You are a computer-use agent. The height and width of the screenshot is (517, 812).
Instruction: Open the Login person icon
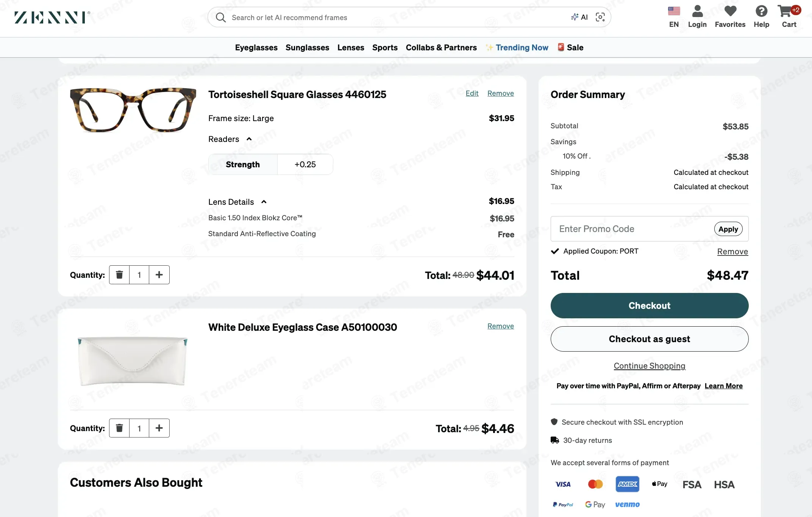click(x=697, y=11)
